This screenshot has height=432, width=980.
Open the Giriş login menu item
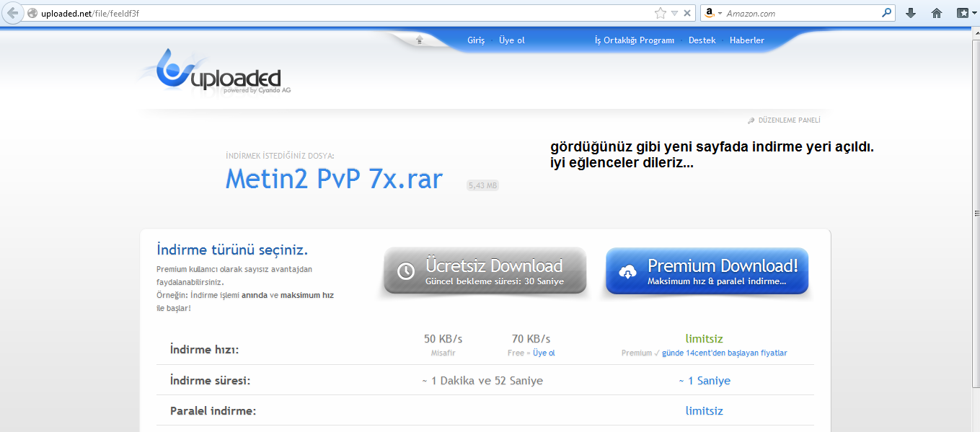point(476,40)
